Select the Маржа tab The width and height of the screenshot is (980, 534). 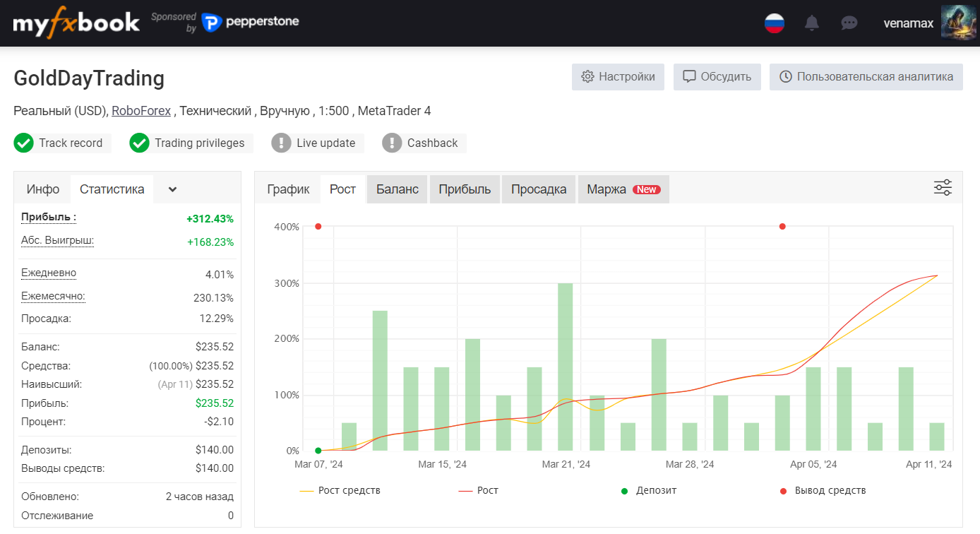pyautogui.click(x=623, y=189)
